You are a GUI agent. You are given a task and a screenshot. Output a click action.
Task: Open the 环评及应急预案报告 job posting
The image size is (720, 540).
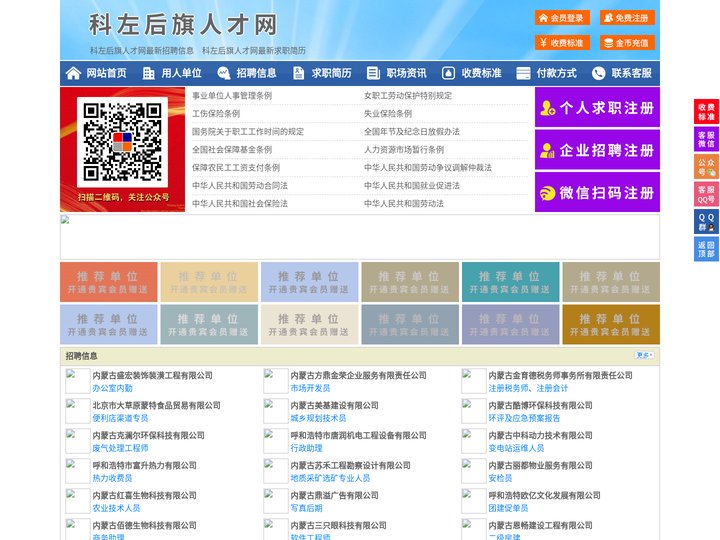pyautogui.click(x=524, y=418)
